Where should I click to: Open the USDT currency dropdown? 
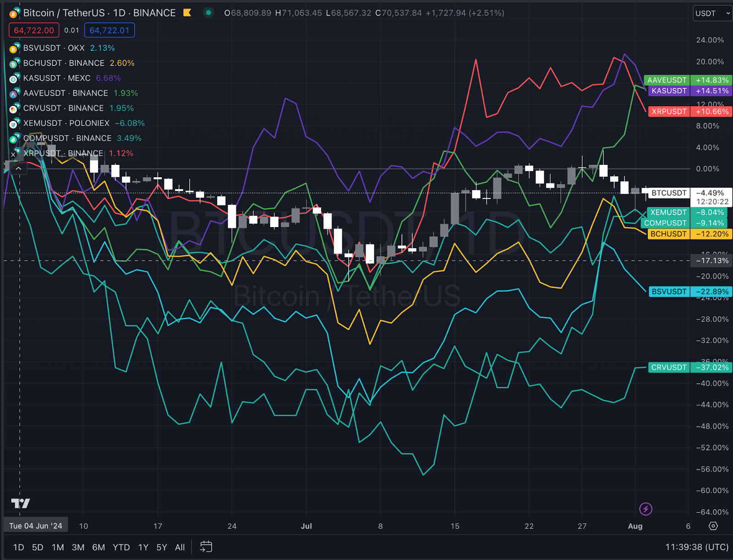713,13
